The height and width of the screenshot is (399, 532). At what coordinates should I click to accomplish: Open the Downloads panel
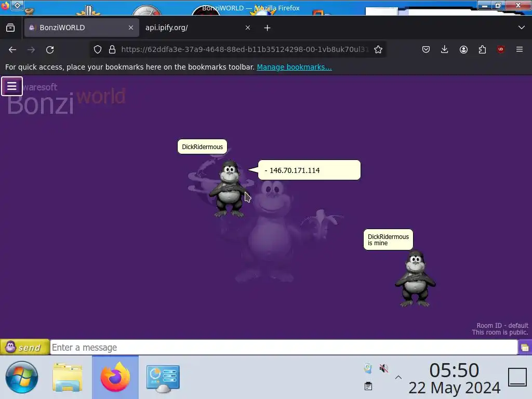[x=445, y=49]
